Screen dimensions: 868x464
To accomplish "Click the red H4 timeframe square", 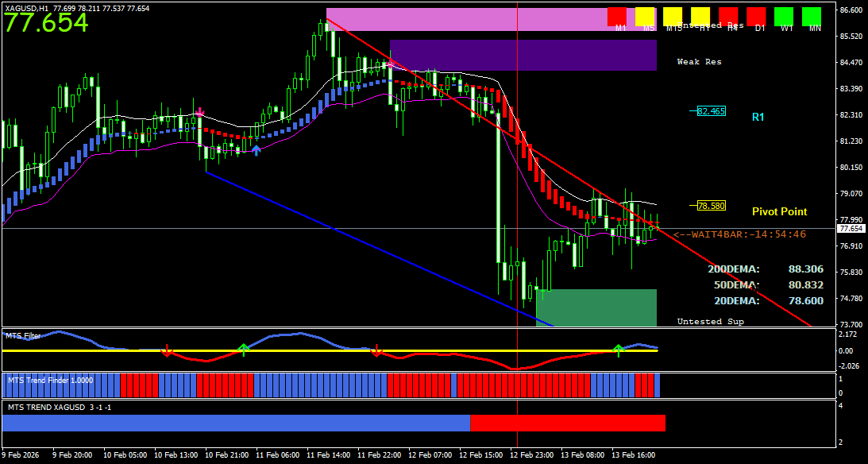I will pos(728,16).
